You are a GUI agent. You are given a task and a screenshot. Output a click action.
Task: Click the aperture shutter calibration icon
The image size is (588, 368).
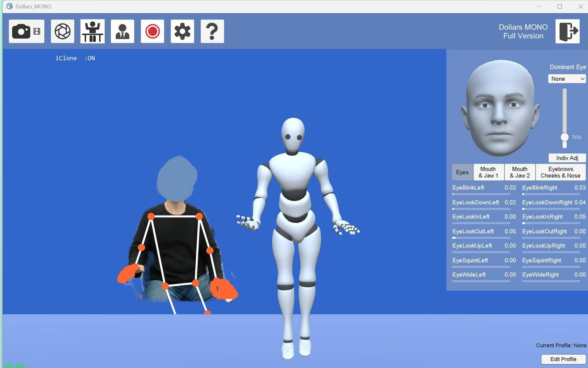pos(62,31)
